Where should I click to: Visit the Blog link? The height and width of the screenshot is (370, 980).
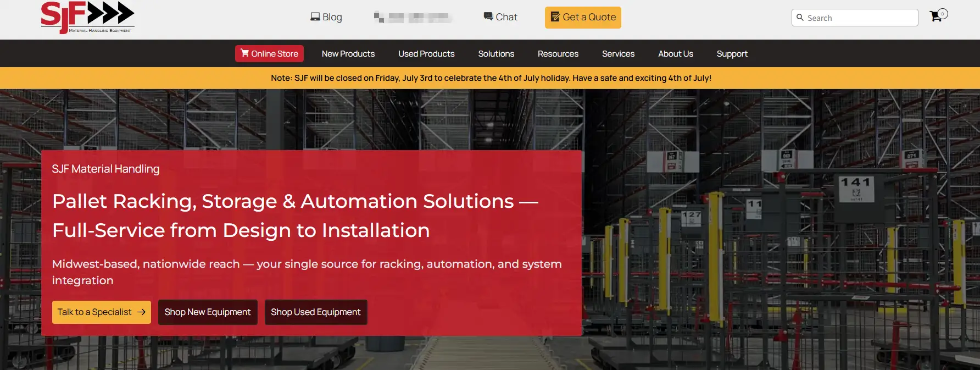pos(326,17)
